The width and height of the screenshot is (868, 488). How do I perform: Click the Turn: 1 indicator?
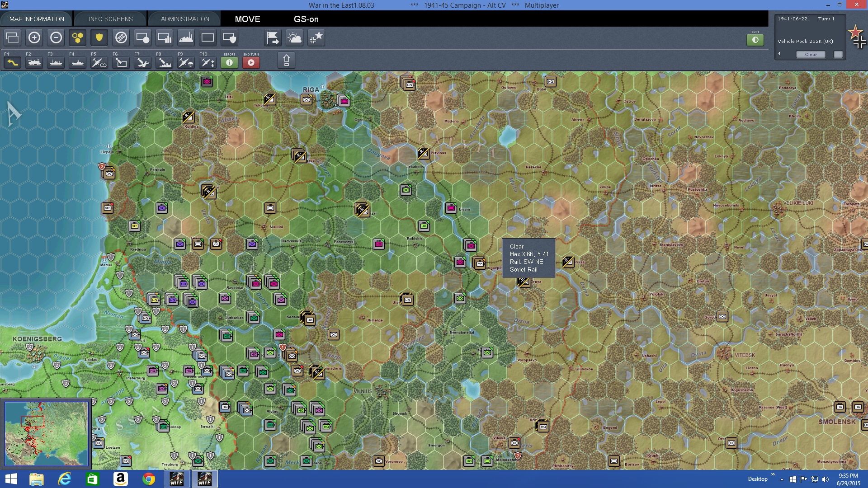[x=826, y=19]
